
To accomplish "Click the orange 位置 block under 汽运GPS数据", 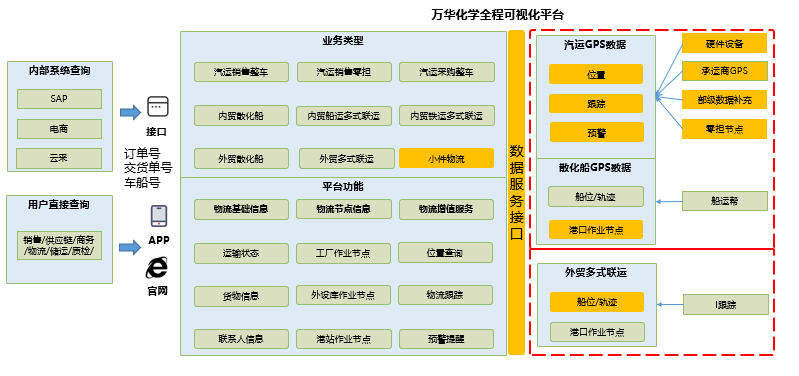I will tap(596, 74).
